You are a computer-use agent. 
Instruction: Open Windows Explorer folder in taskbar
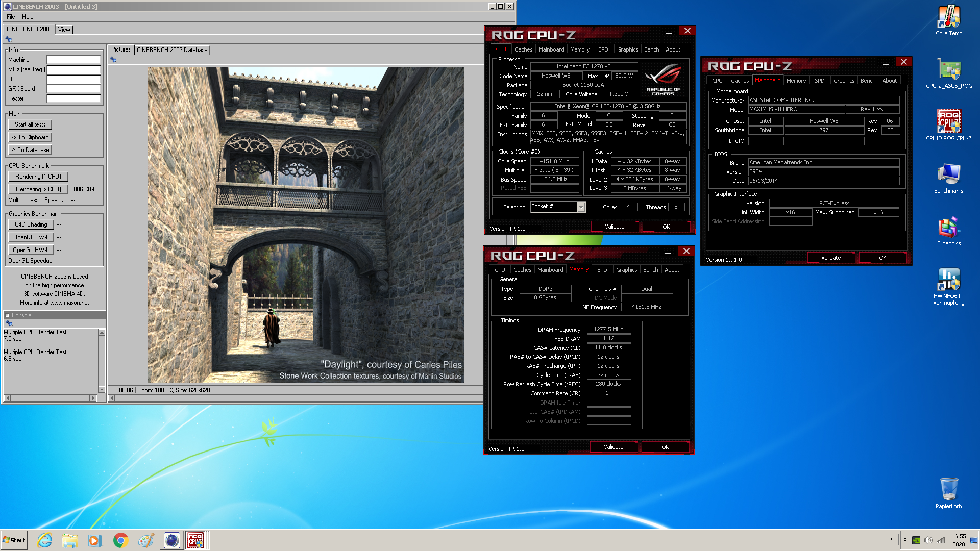click(x=70, y=540)
